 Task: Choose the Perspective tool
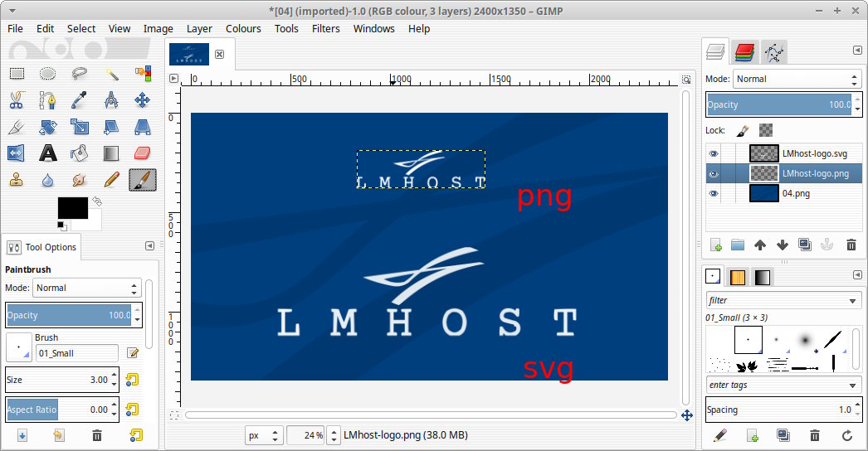coord(143,127)
